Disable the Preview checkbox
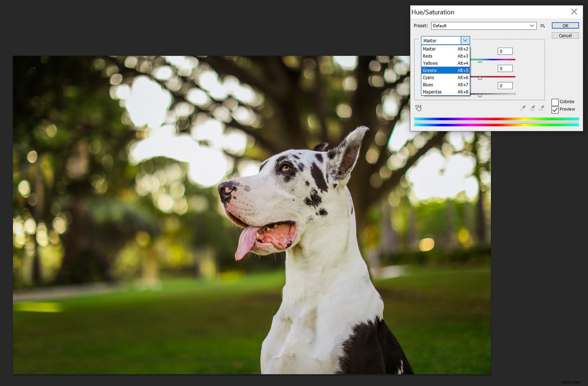This screenshot has width=588, height=386. (x=555, y=110)
